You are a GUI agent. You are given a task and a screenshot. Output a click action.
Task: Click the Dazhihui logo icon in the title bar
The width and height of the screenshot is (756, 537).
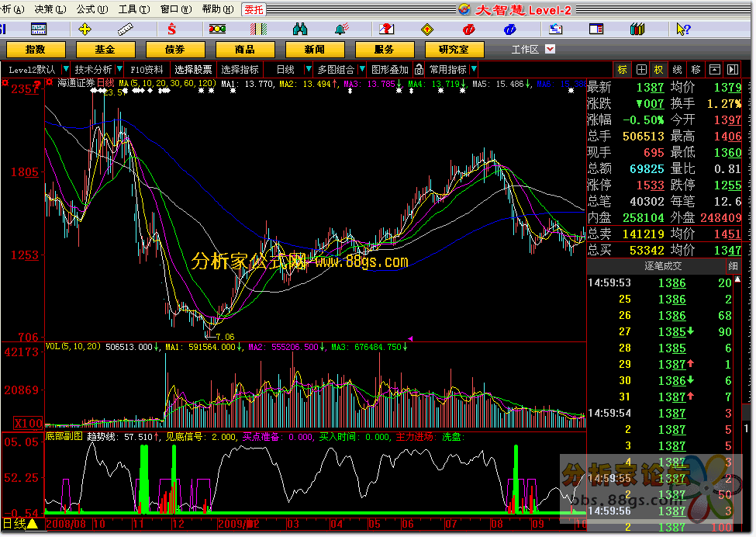(464, 9)
